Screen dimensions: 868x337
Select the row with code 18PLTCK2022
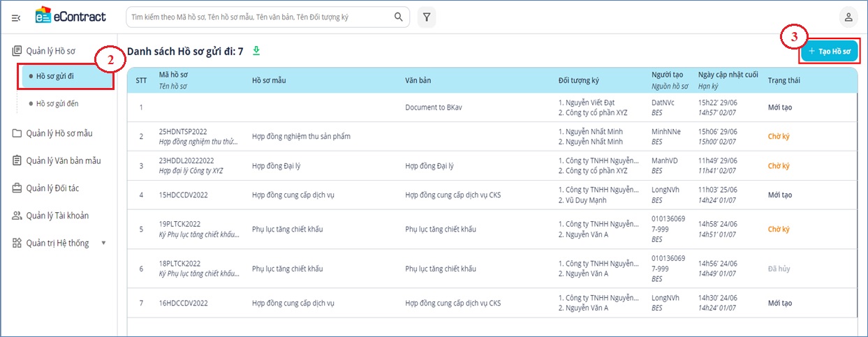(x=180, y=264)
